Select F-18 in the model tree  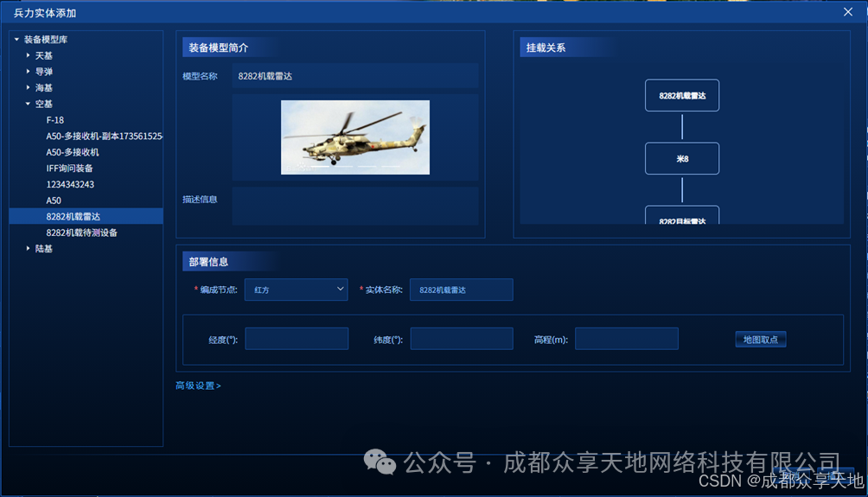click(x=54, y=120)
